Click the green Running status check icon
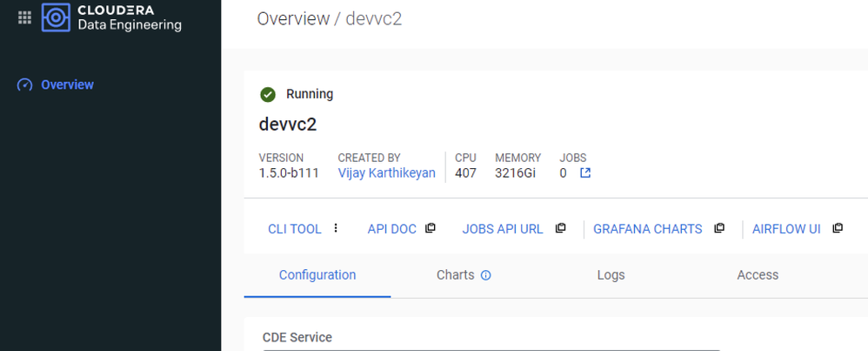Screen dimensions: 868x351 click(x=268, y=94)
